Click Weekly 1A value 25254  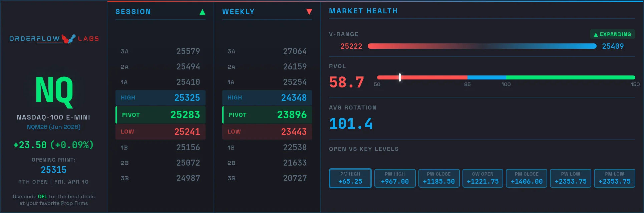tap(295, 82)
